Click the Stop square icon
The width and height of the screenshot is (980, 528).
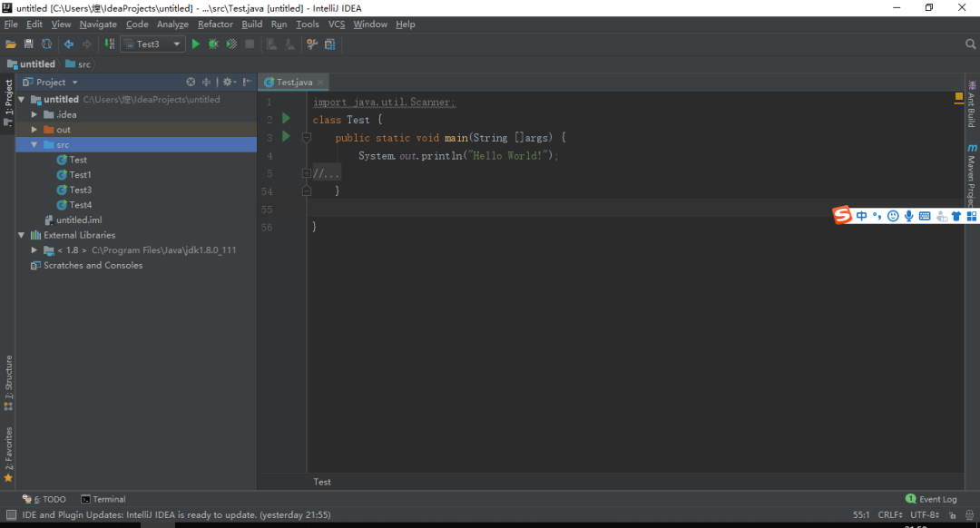(x=250, y=44)
